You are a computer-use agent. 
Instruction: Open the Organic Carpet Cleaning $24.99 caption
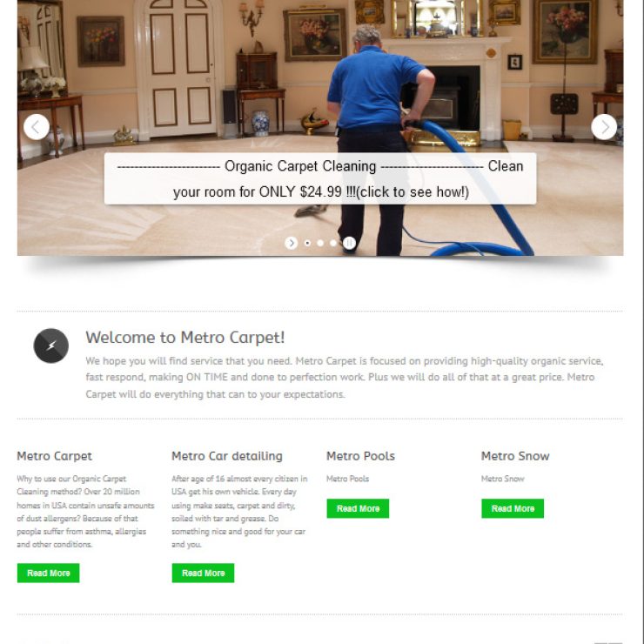pos(320,178)
